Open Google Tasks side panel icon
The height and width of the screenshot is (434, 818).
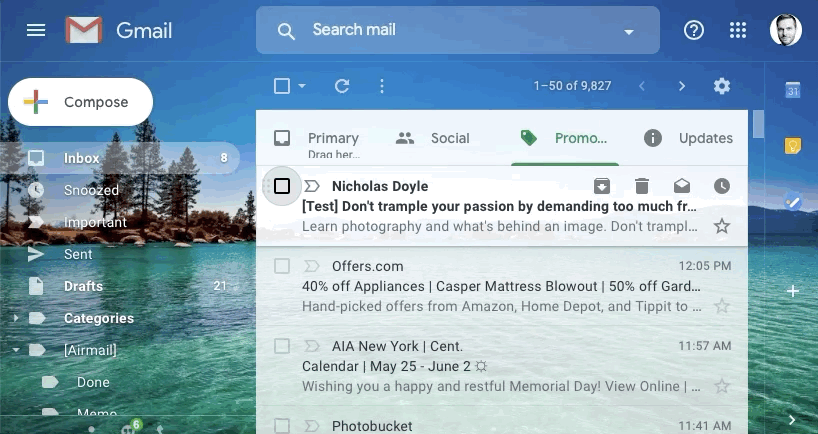(x=792, y=201)
